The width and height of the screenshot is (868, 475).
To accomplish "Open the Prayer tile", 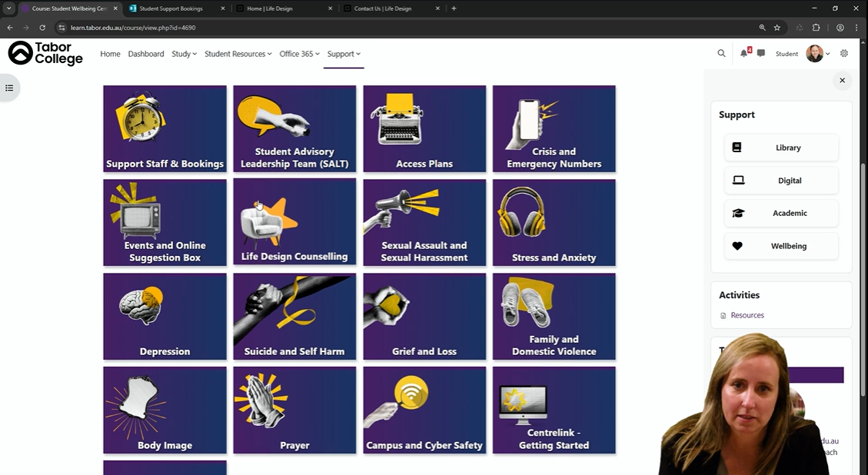I will pyautogui.click(x=294, y=410).
